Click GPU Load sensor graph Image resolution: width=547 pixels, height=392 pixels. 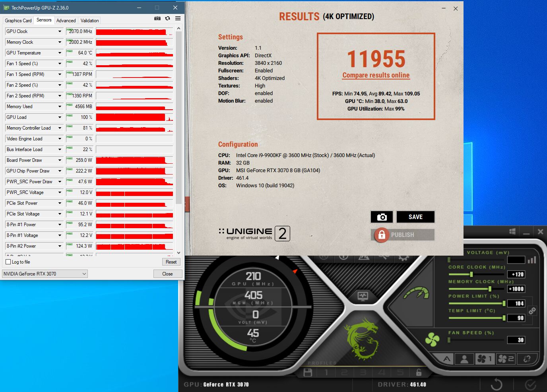point(134,117)
